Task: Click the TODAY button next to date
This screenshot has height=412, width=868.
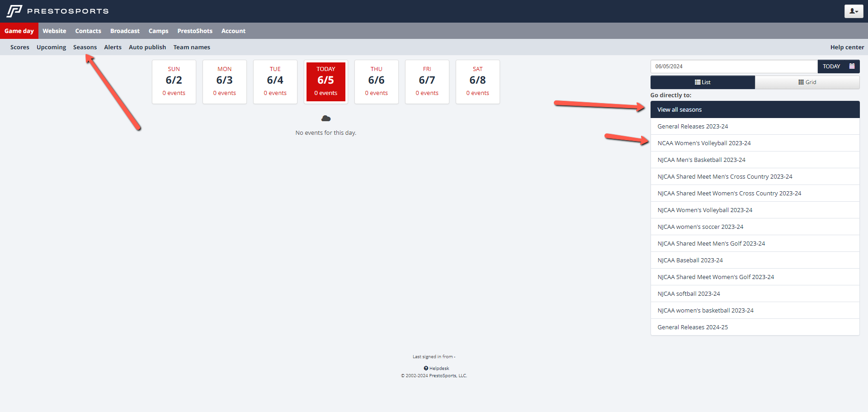Action: [831, 66]
